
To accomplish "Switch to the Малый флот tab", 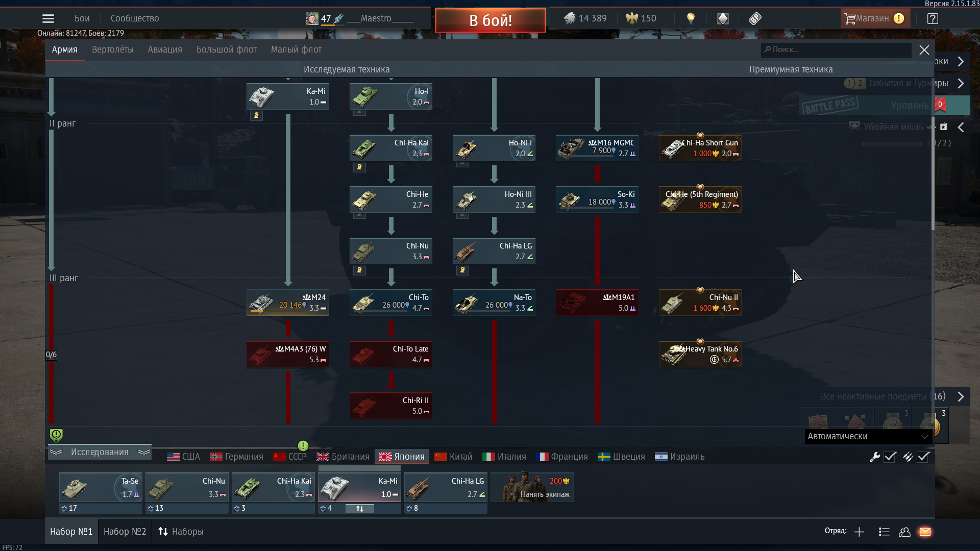I will 296,49.
